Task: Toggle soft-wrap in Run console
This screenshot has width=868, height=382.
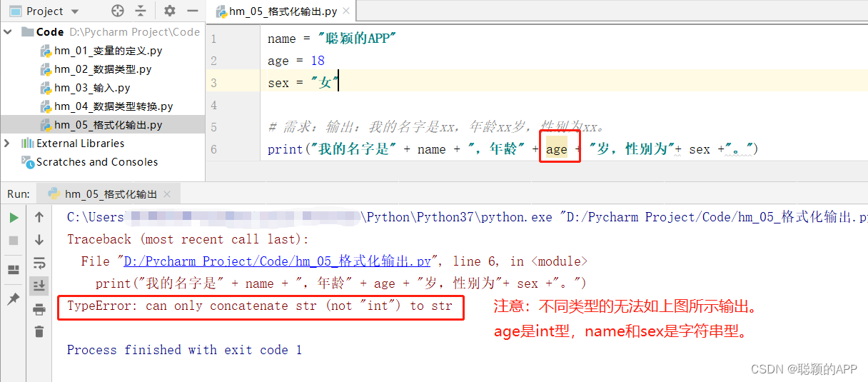Action: click(x=39, y=263)
